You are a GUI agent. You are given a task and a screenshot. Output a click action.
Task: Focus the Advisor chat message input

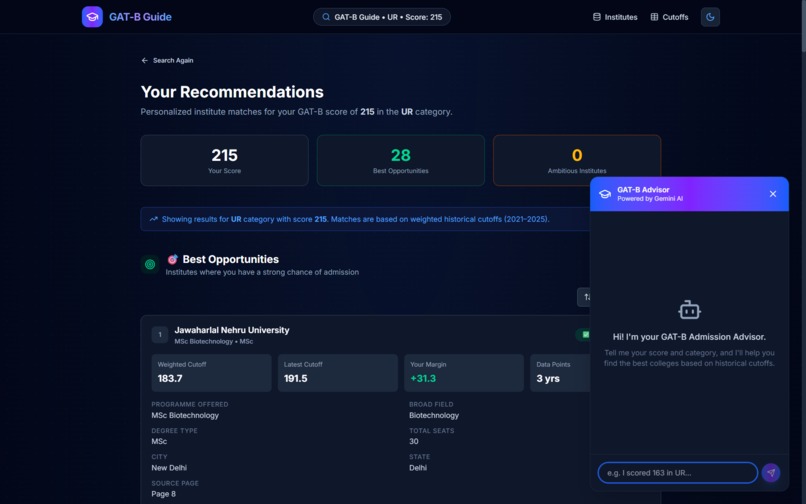pyautogui.click(x=677, y=473)
